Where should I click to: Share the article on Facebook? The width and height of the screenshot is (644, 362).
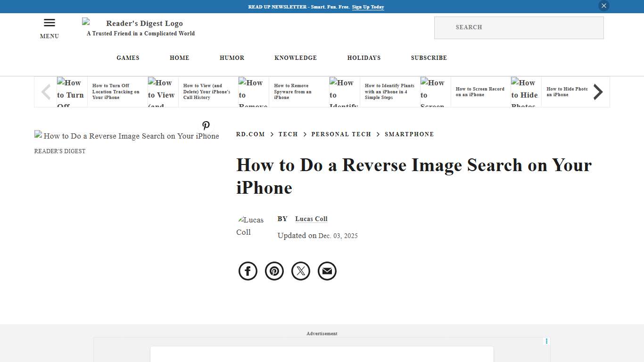tap(248, 271)
